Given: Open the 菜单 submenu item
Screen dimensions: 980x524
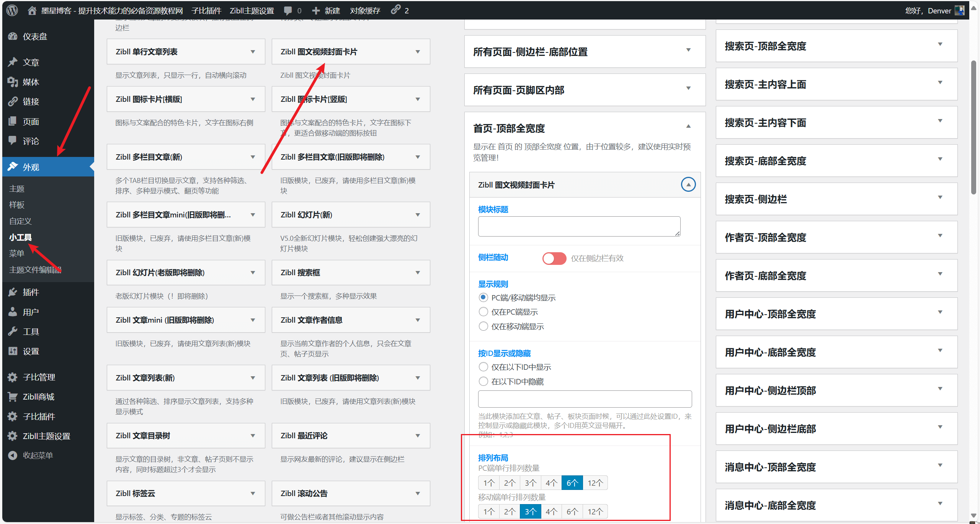Looking at the screenshot, I should 17,253.
